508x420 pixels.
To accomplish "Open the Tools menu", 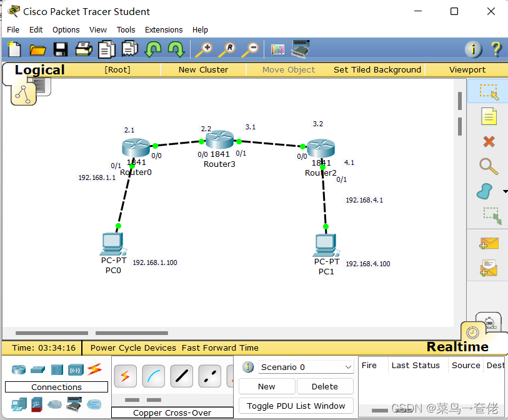I will 126,30.
